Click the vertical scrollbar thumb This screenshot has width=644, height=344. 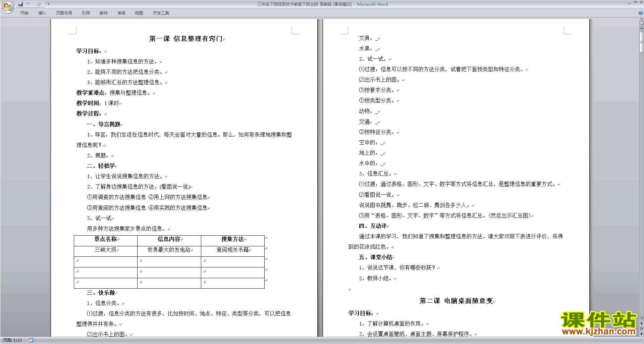pyautogui.click(x=642, y=42)
